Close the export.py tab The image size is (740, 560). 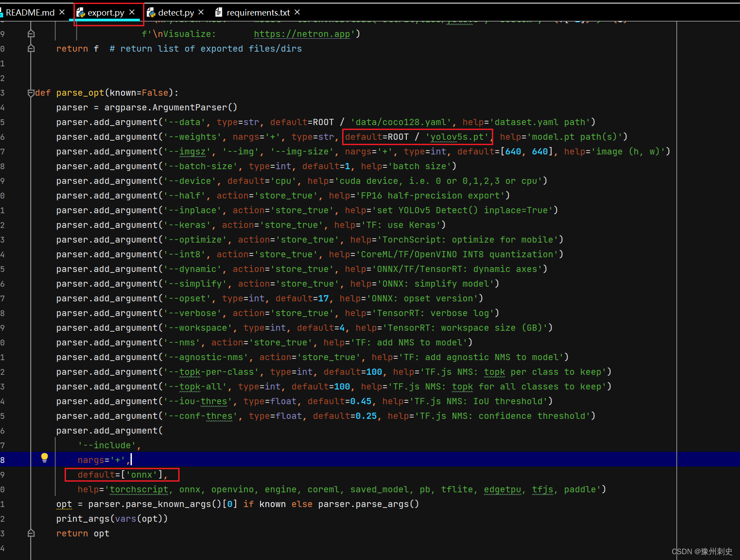(x=132, y=12)
